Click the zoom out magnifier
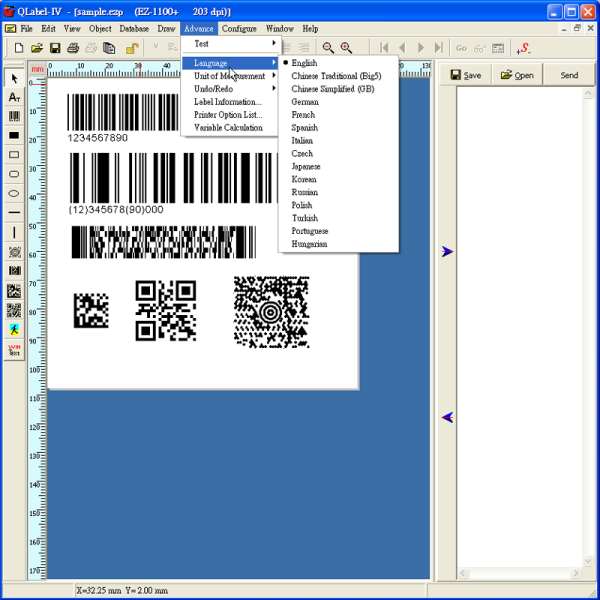The height and width of the screenshot is (600, 600). coord(328,48)
